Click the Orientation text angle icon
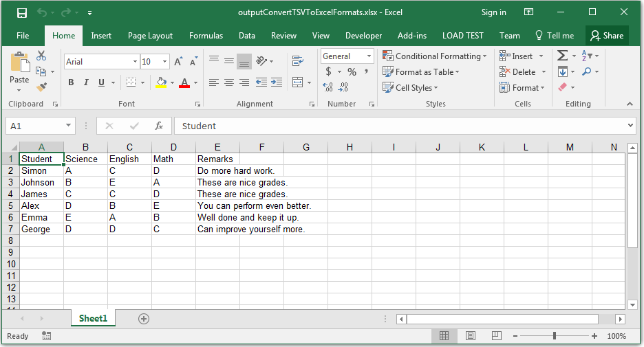This screenshot has height=347, width=644. pyautogui.click(x=261, y=61)
